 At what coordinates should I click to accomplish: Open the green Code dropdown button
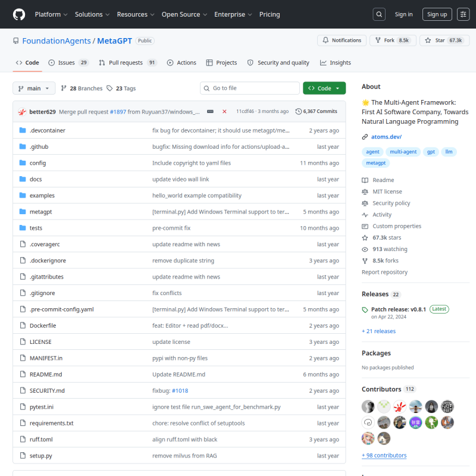pos(324,88)
